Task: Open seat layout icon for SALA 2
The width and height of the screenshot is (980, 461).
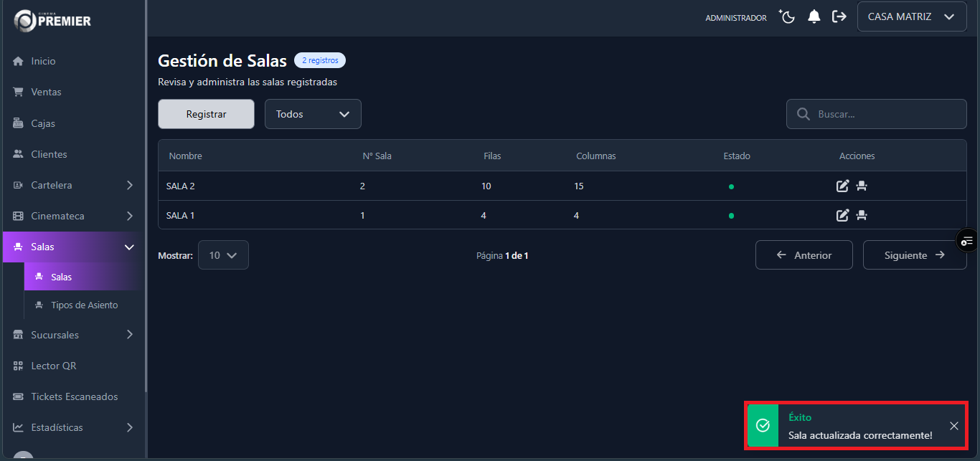Action: click(x=862, y=186)
